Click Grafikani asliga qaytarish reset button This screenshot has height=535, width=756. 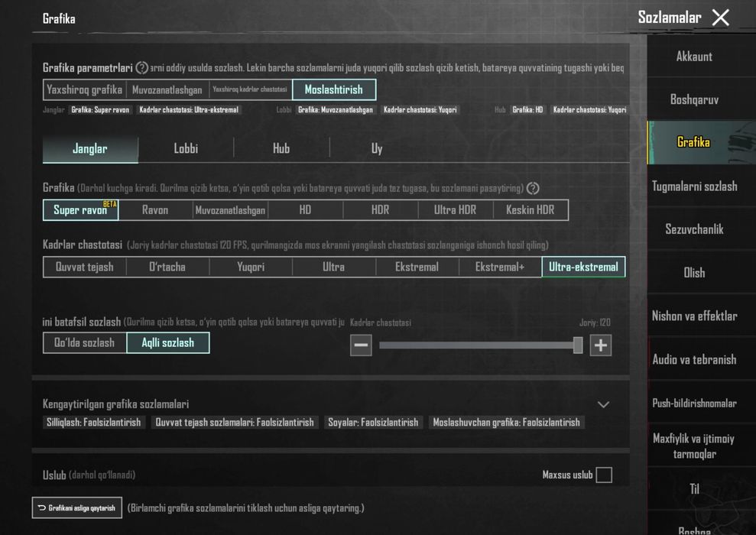tap(77, 508)
